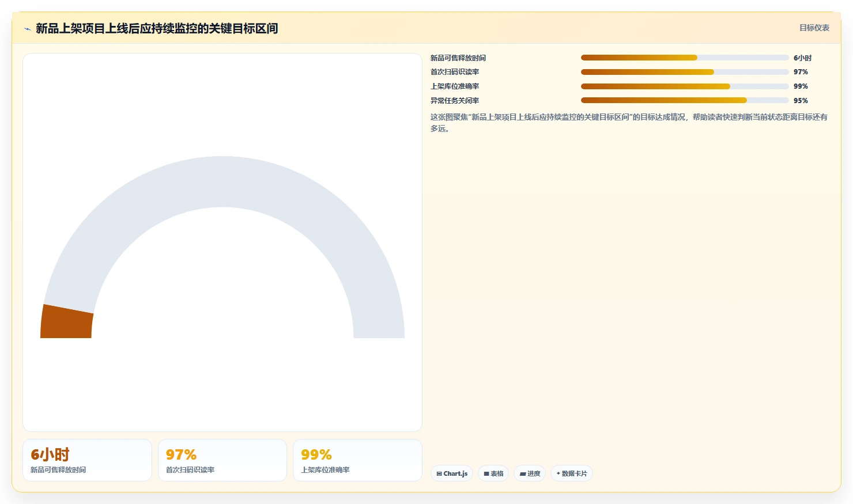Open the 99% 上架库位准确率 data card
Viewport: 853px width, 504px height.
tap(357, 460)
